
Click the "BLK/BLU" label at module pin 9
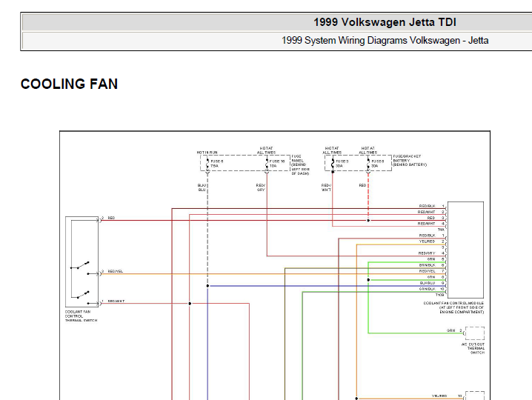point(428,283)
